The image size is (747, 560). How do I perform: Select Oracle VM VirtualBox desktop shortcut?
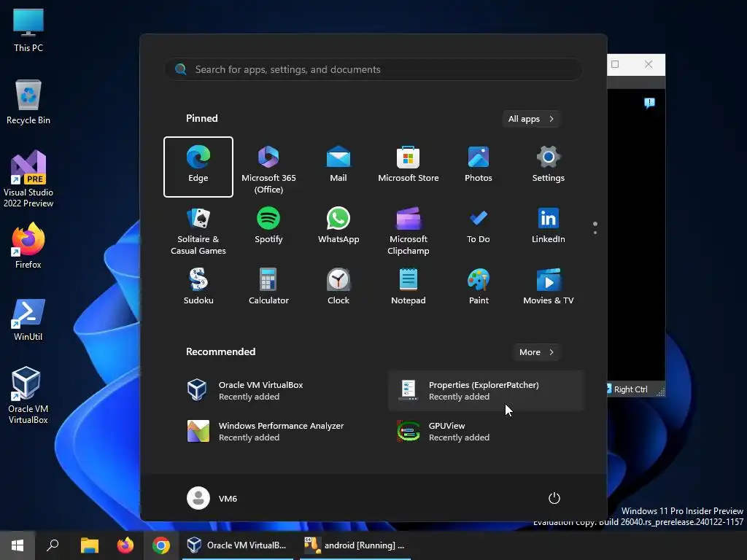(28, 395)
